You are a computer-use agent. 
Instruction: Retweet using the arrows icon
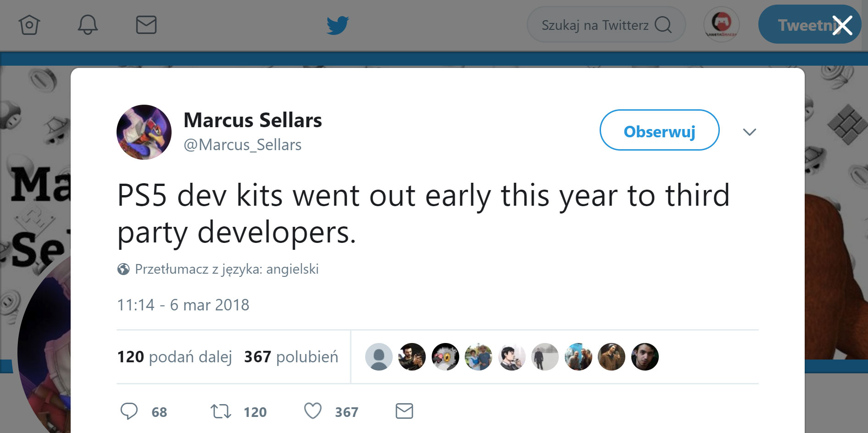[221, 411]
